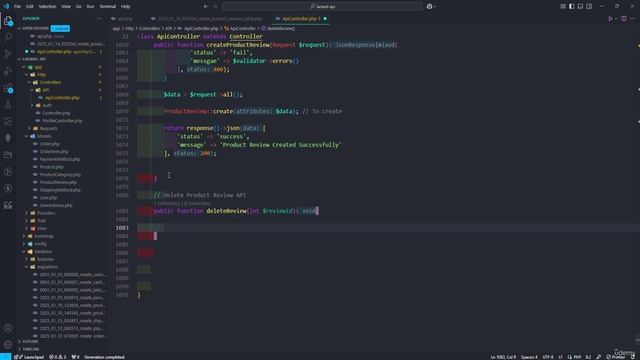Viewport: 640px width, 360px height.
Task: Expand the Requests folder
Action: [29, 129]
